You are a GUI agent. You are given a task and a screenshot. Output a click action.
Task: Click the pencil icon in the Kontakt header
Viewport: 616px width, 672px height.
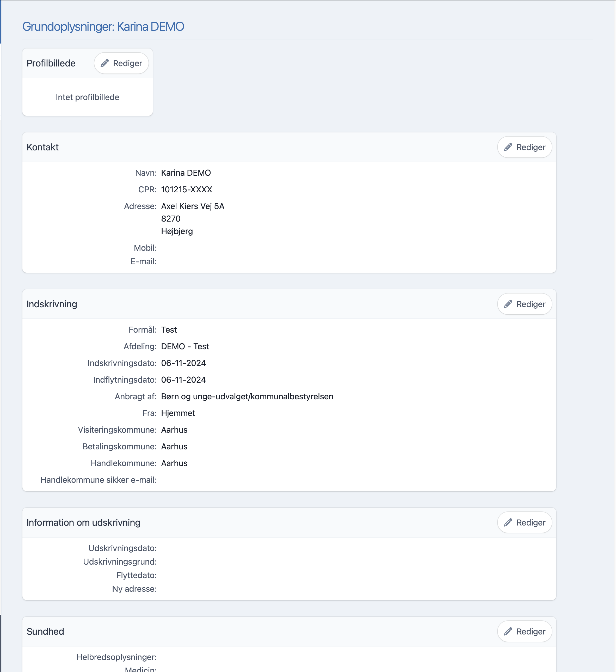point(508,147)
